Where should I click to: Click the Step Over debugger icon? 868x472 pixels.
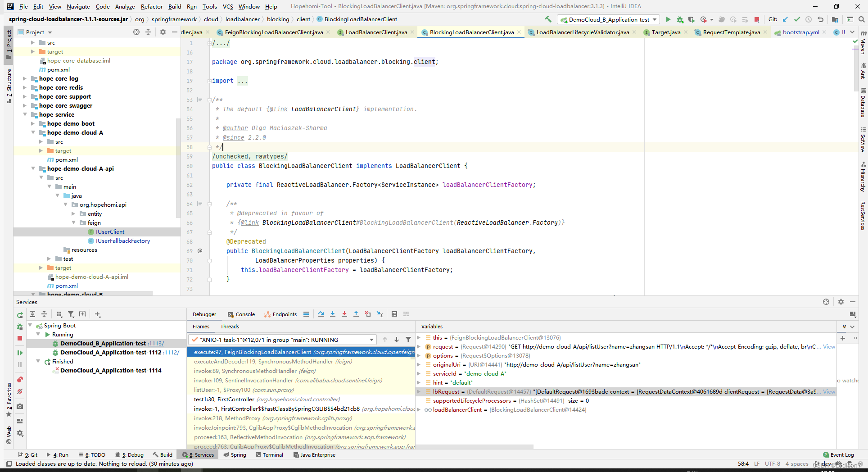click(321, 314)
